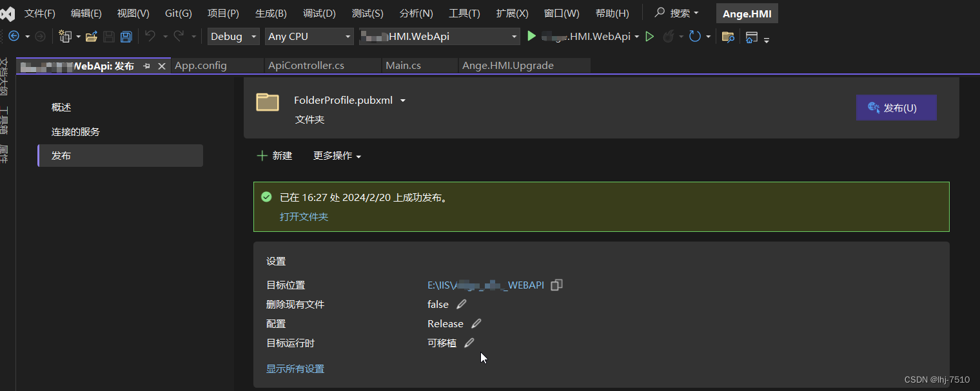Viewport: 980px width, 391px height.
Task: Expand the FolderProfile.pubxml profile dropdown
Action: [x=402, y=100]
